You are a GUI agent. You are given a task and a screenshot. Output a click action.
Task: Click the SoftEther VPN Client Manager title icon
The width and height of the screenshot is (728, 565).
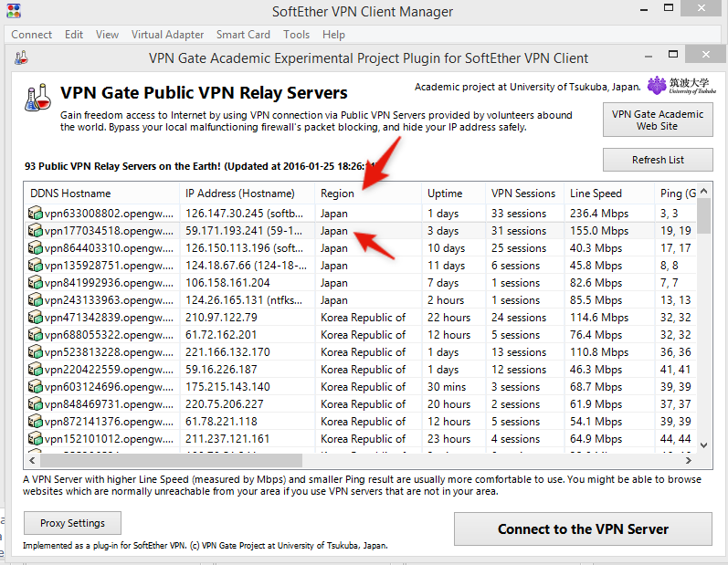click(x=14, y=11)
